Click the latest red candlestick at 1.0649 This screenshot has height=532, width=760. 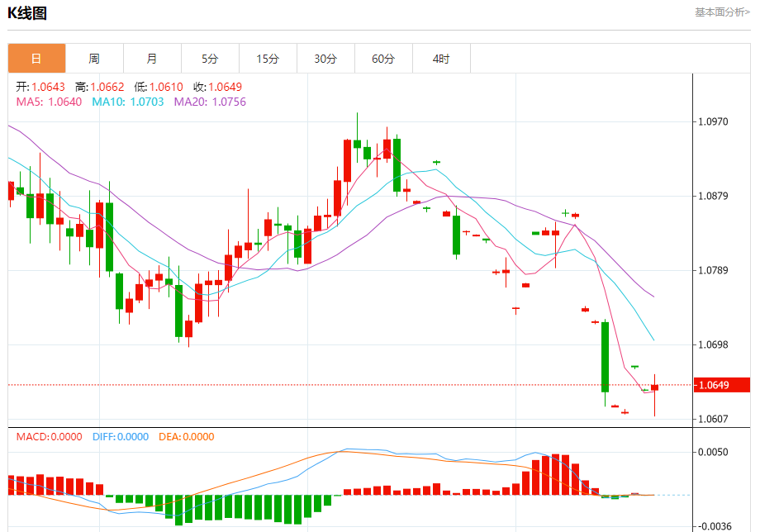(x=655, y=387)
